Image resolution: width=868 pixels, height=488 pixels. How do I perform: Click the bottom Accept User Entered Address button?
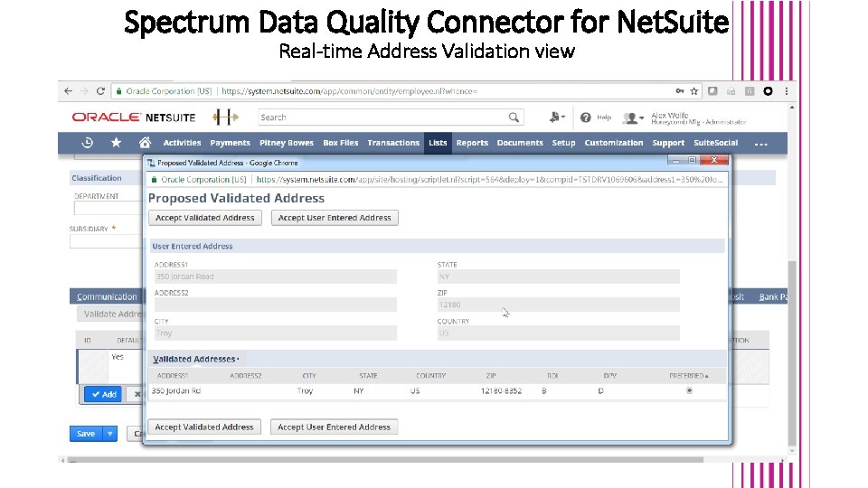(334, 427)
